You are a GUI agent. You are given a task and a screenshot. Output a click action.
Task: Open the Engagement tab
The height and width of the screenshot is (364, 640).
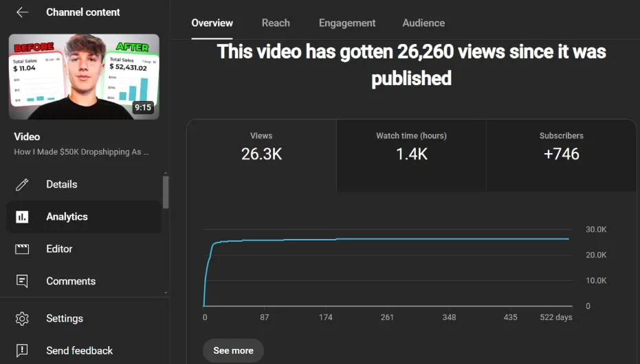[x=347, y=23]
